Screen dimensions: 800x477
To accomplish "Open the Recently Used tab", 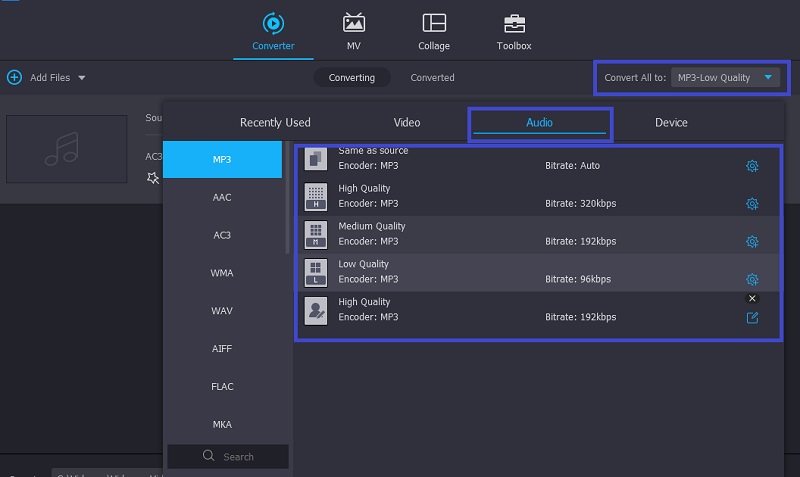I will point(275,122).
